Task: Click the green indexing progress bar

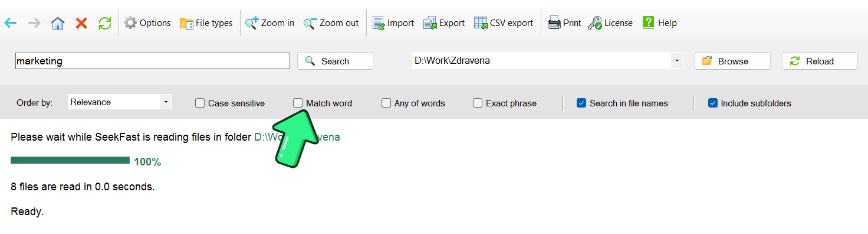Action: click(x=70, y=160)
